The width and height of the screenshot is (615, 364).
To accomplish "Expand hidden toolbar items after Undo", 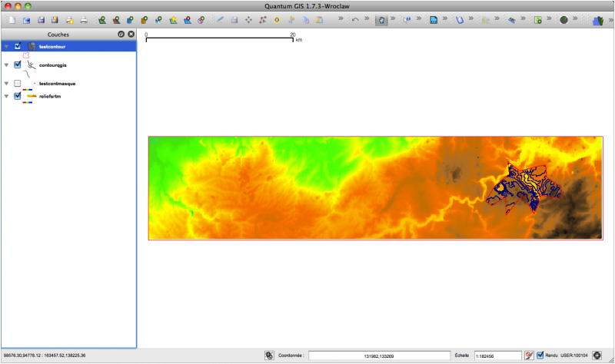I will pos(368,19).
